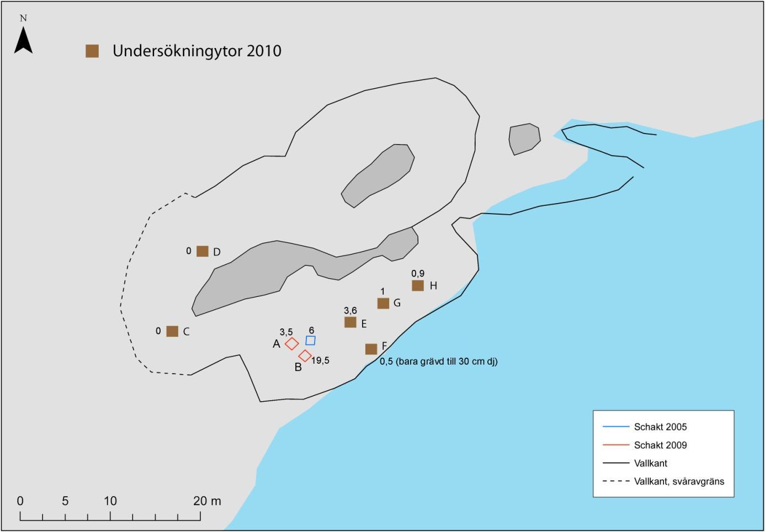Click the value 0,9 above square H
765x532 pixels.
(418, 274)
